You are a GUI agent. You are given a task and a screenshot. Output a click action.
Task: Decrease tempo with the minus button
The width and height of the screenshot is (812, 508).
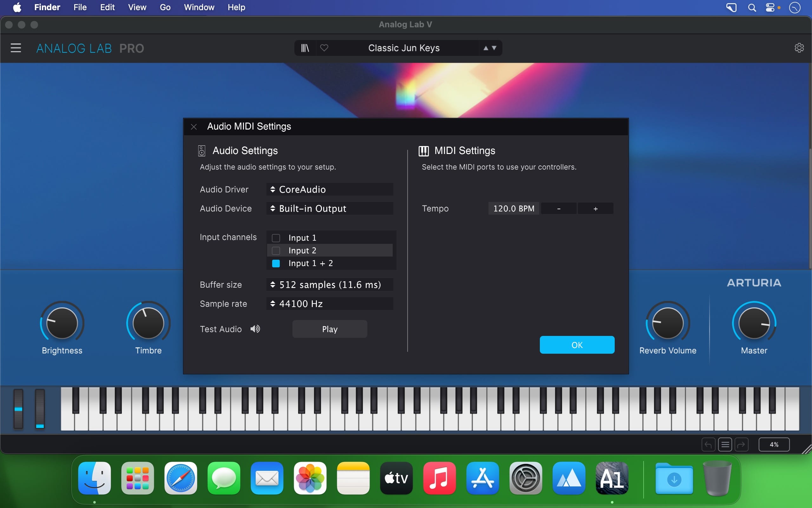559,208
